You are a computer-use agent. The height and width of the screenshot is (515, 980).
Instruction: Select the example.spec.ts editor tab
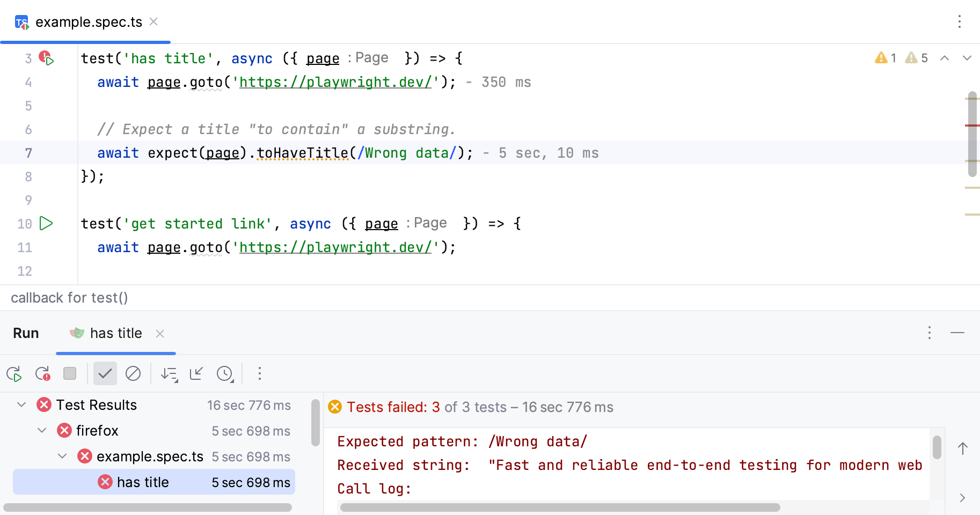pyautogui.click(x=89, y=22)
